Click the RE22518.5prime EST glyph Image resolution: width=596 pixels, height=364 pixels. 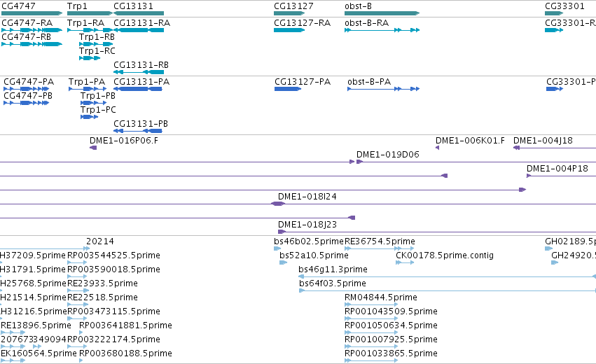[x=78, y=304]
